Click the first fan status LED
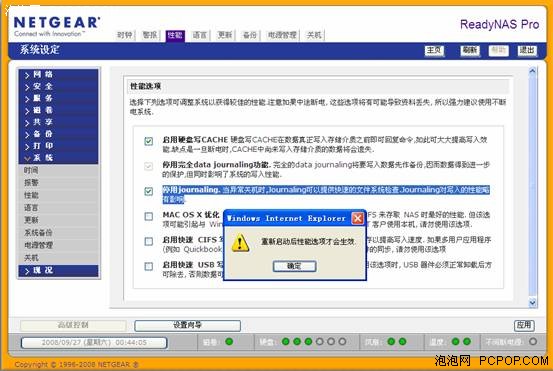 391,341
